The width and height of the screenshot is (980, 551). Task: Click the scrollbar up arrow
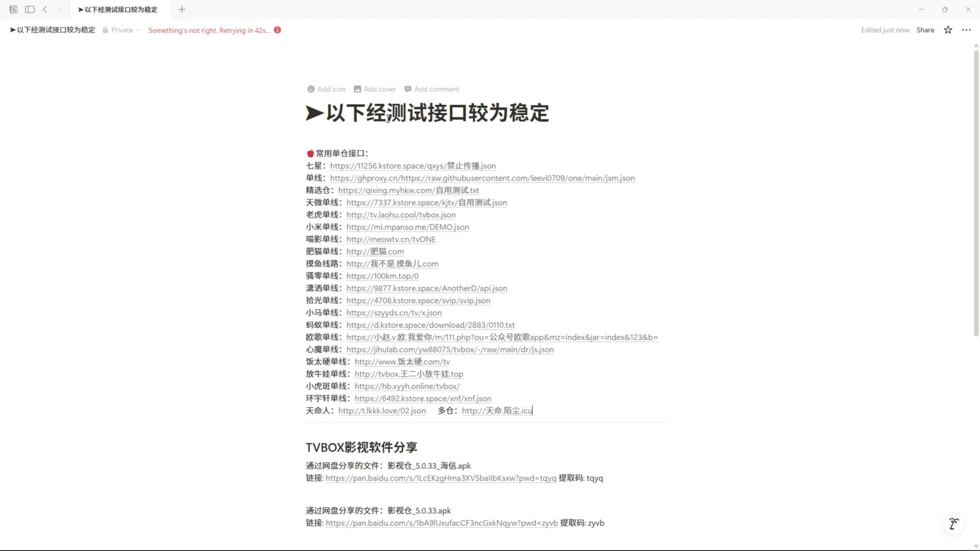click(x=976, y=45)
